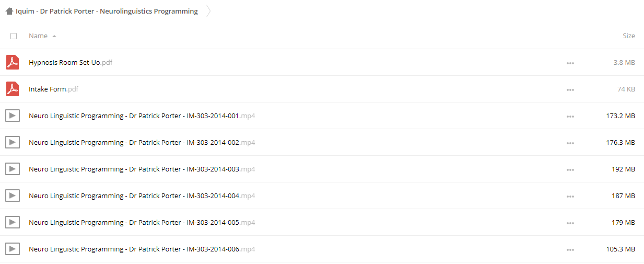644x264 pixels.
Task: Click video play icon for IM-303-2014-003
Action: click(13, 169)
